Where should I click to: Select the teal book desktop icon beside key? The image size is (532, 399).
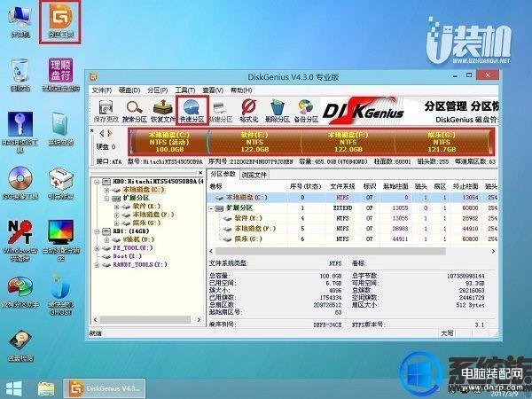pos(60,129)
